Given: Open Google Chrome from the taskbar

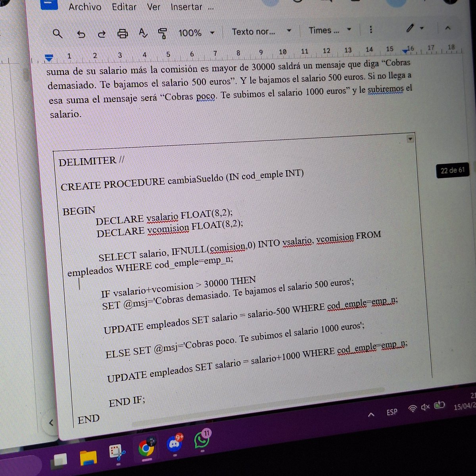Looking at the screenshot, I should coord(146,448).
